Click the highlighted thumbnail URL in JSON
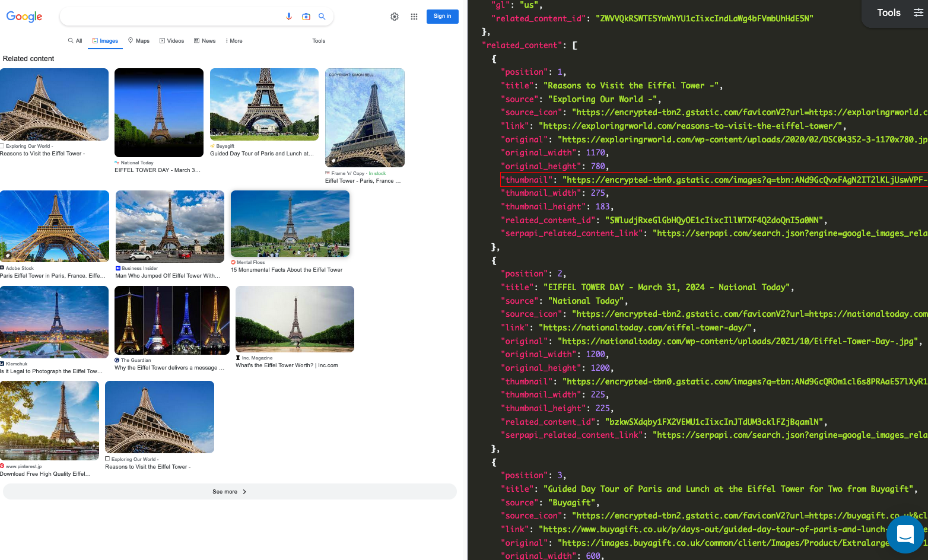The width and height of the screenshot is (928, 560). click(x=745, y=180)
